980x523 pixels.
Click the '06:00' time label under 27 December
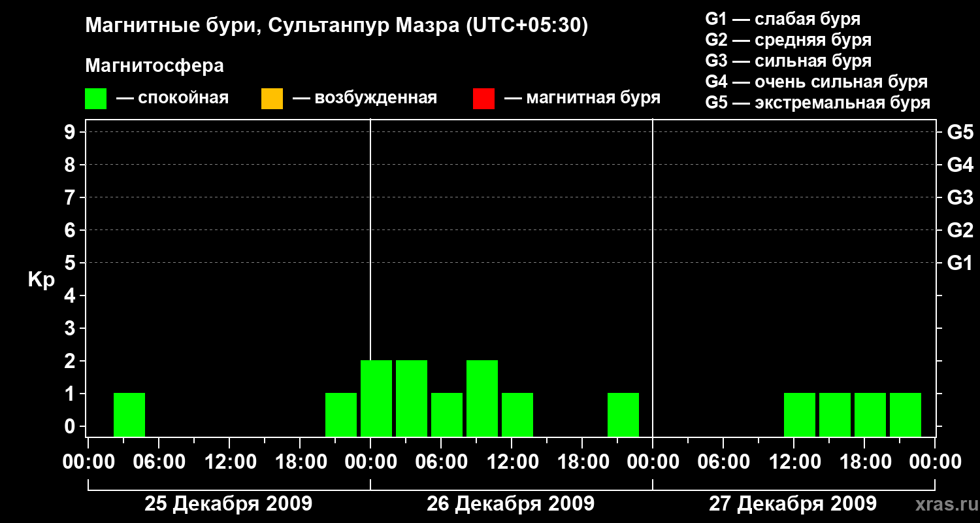723,462
